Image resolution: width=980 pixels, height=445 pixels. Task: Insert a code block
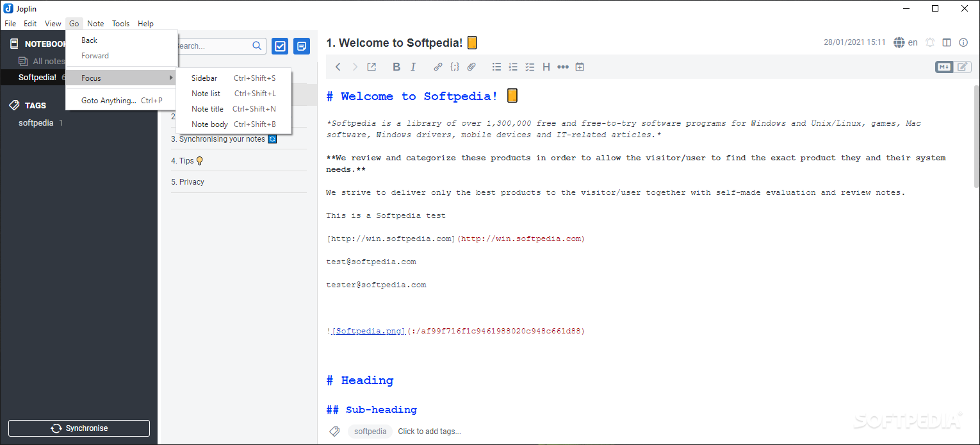coord(455,67)
